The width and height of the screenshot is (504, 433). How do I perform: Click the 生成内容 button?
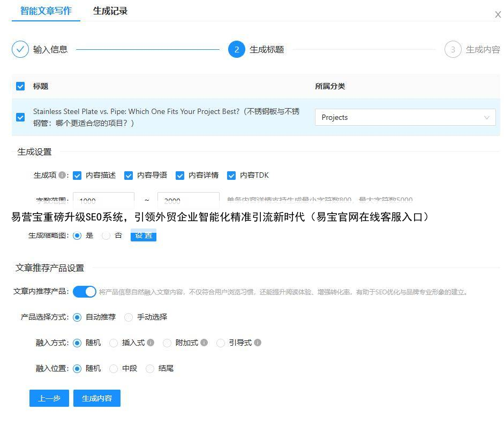click(97, 398)
